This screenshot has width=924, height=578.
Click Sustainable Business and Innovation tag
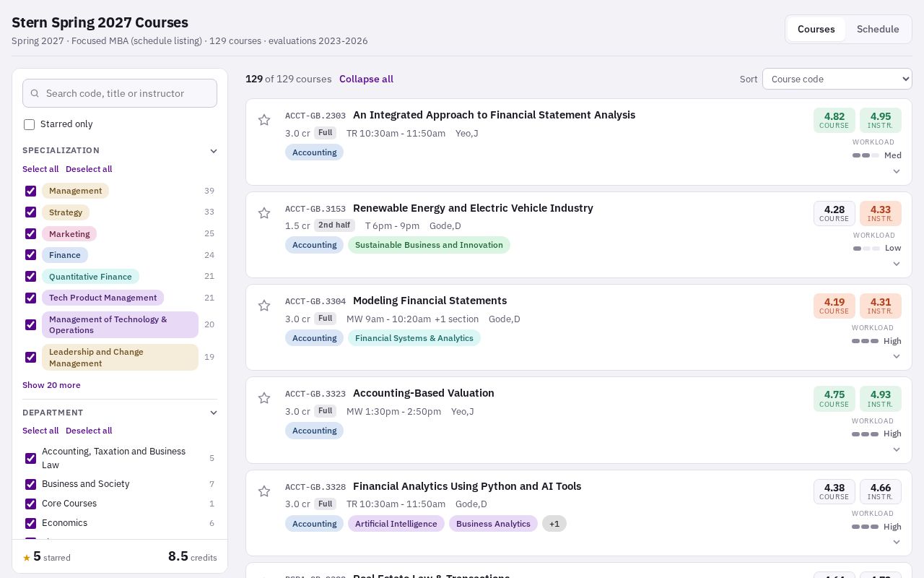tap(429, 245)
